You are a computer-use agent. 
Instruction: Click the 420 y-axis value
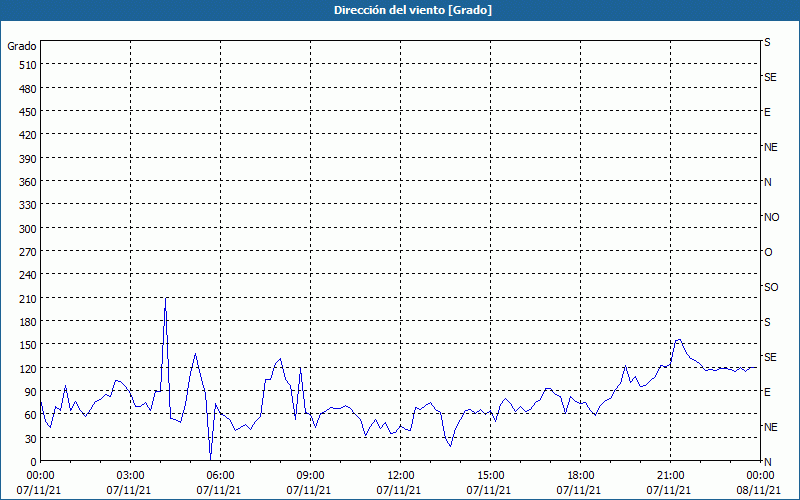pos(29,135)
